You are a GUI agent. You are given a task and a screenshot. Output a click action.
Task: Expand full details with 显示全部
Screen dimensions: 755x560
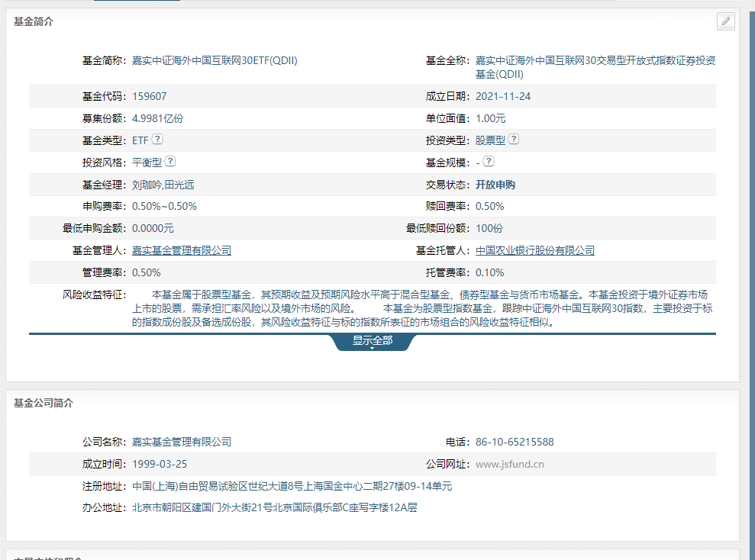(x=373, y=341)
